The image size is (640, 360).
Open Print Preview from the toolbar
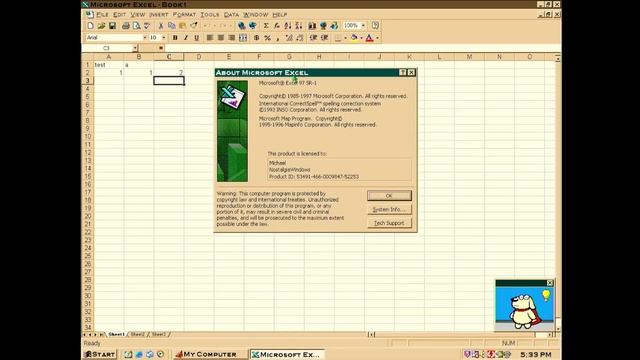137,26
